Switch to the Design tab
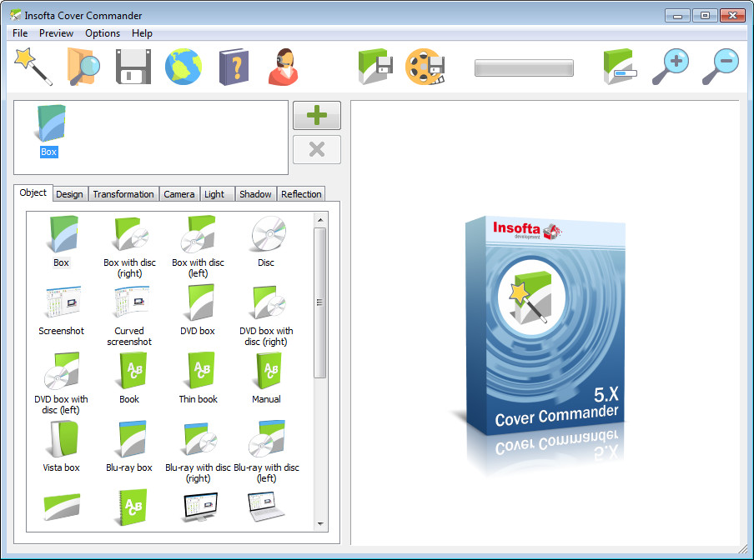The height and width of the screenshot is (560, 754). click(70, 194)
